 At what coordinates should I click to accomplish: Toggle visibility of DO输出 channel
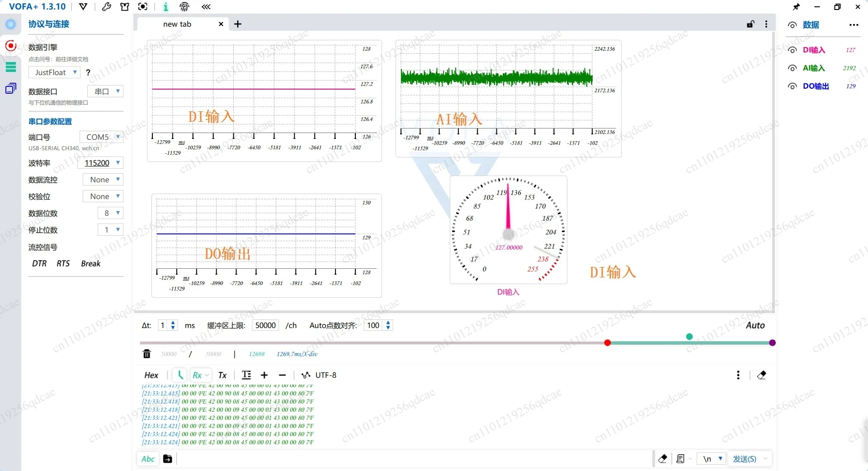pos(792,86)
